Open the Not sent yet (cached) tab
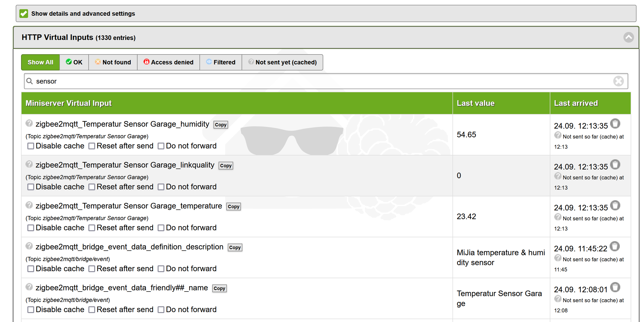The height and width of the screenshot is (322, 644). [x=283, y=62]
